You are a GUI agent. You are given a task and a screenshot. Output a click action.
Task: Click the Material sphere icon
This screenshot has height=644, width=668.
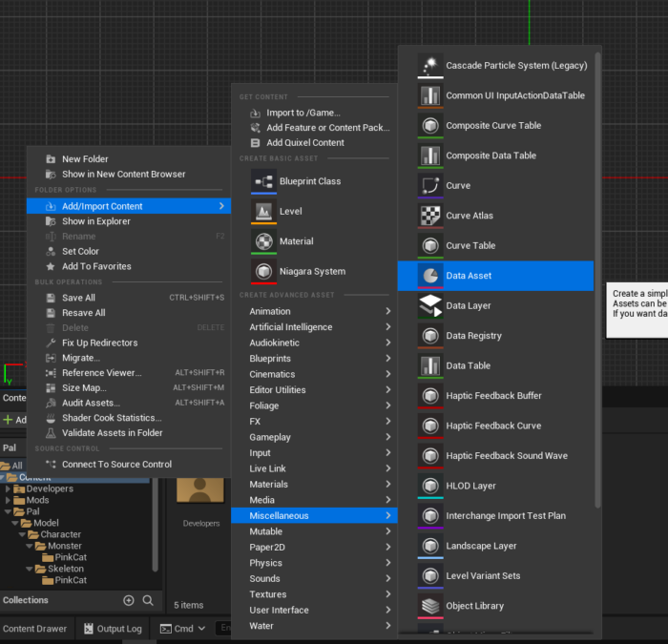pos(263,241)
